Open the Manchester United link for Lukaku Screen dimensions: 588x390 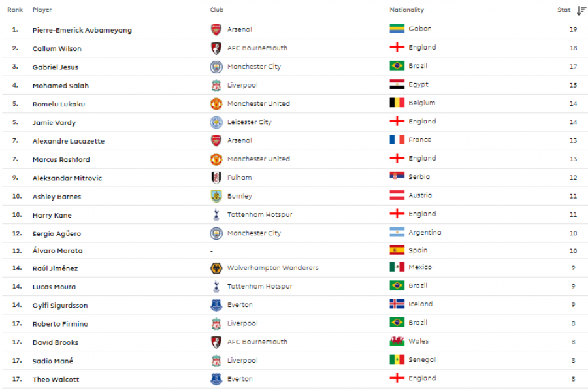258,103
